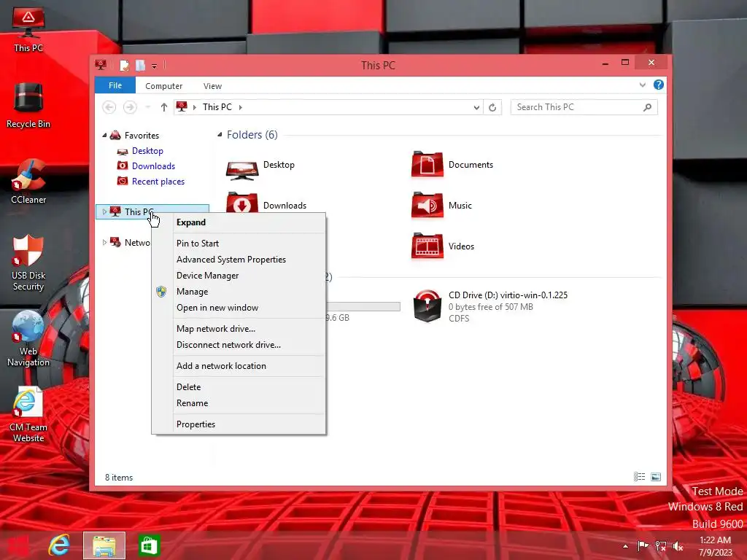Open the Recycle Bin desktop icon
This screenshot has width=747, height=560.
(x=28, y=105)
